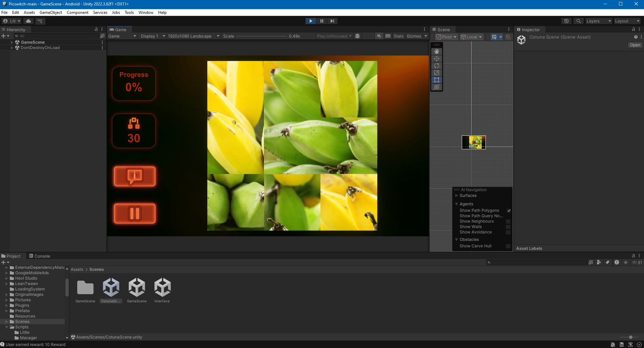This screenshot has width=644, height=348.
Task: Toggle the Stats button in Game view
Action: tap(398, 36)
